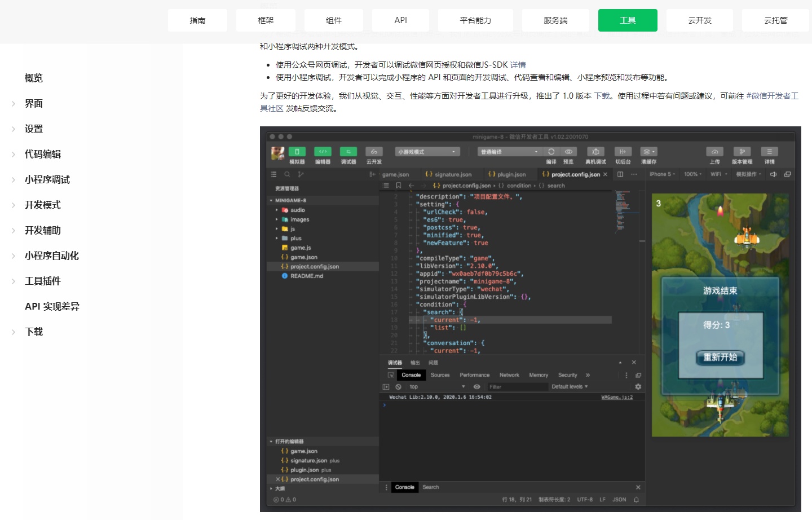Click the 重新开始 button in game preview

(x=720, y=357)
